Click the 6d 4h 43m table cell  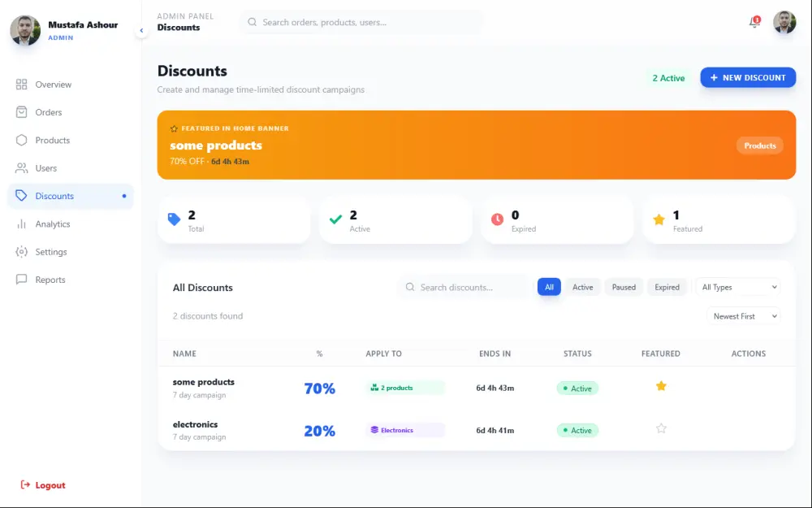point(495,388)
